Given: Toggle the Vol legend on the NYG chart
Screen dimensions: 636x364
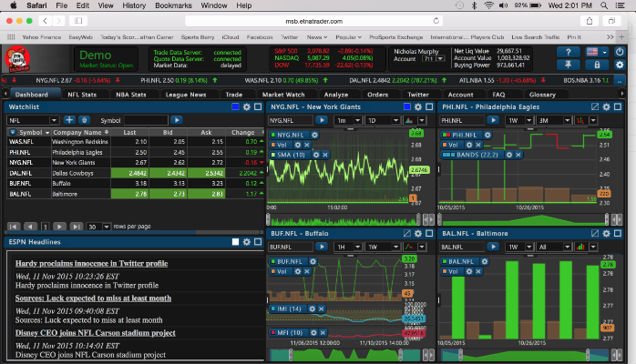Looking at the screenshot, I should [x=273, y=145].
